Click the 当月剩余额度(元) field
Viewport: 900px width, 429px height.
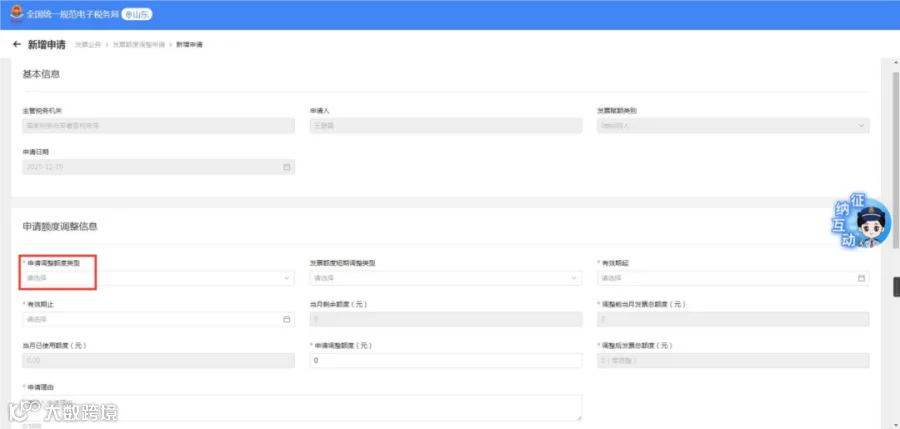pyautogui.click(x=446, y=319)
